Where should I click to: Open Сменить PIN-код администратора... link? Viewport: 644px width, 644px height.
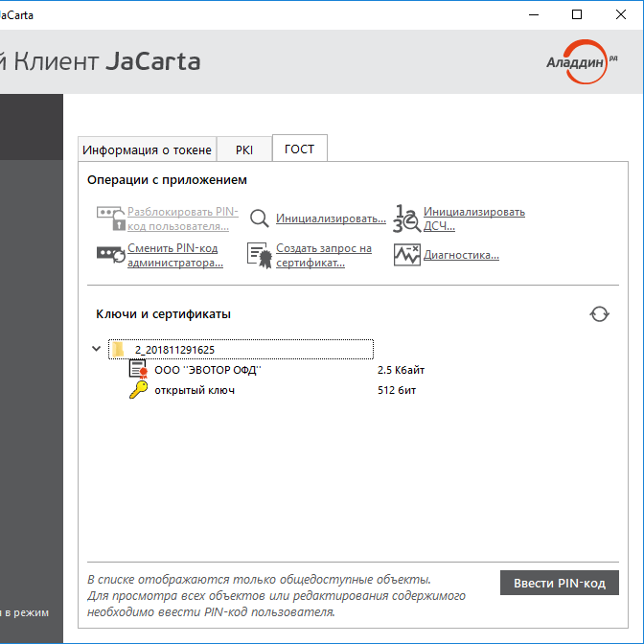(x=175, y=255)
